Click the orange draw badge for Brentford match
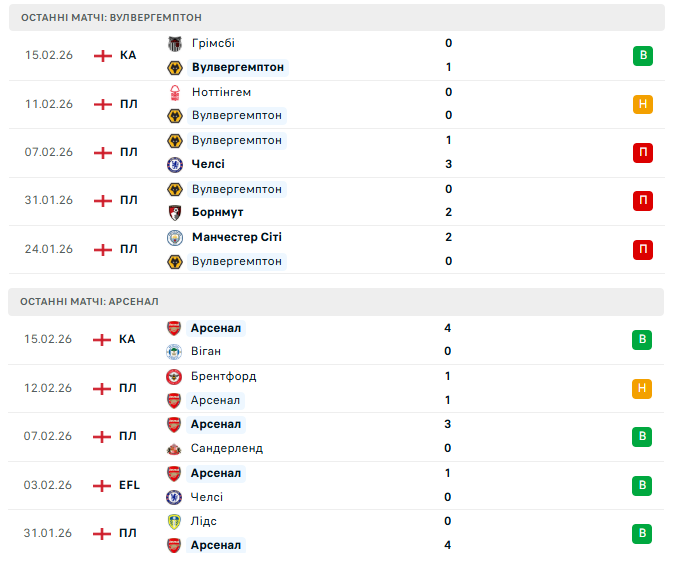 [x=643, y=388]
